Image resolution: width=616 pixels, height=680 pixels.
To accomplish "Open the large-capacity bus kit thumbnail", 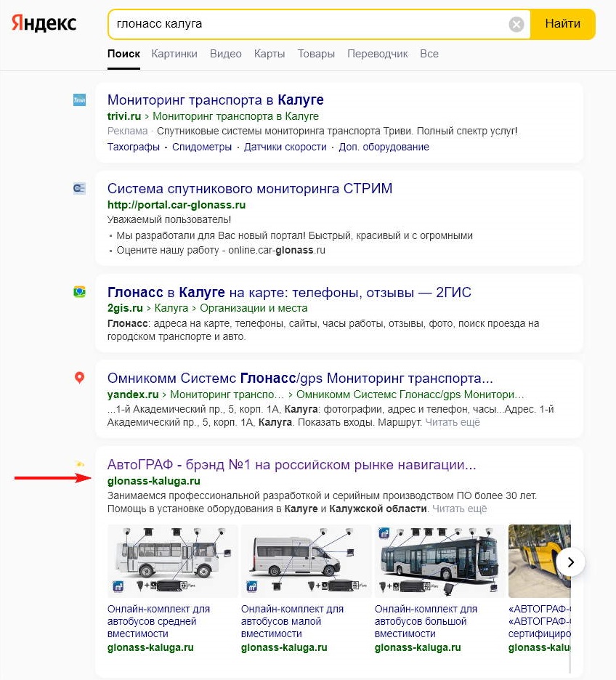I will click(439, 558).
